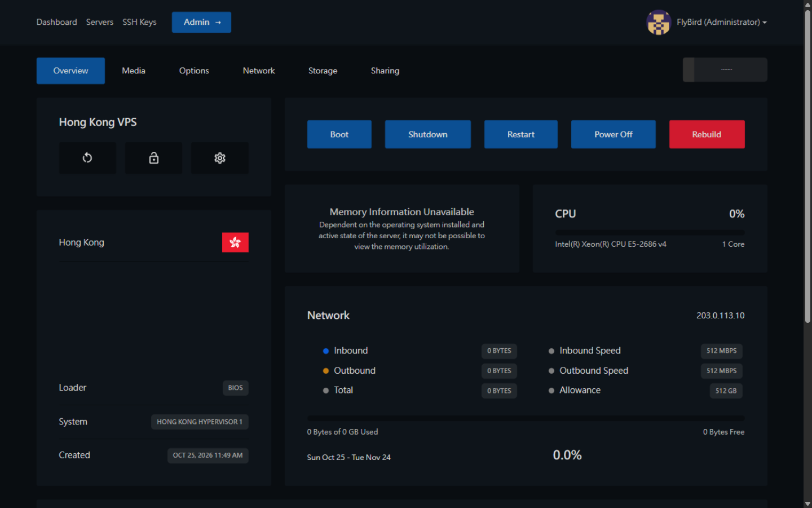The height and width of the screenshot is (508, 812).
Task: Click the 512 MBPS badge for Inbound Speed
Action: tap(722, 351)
